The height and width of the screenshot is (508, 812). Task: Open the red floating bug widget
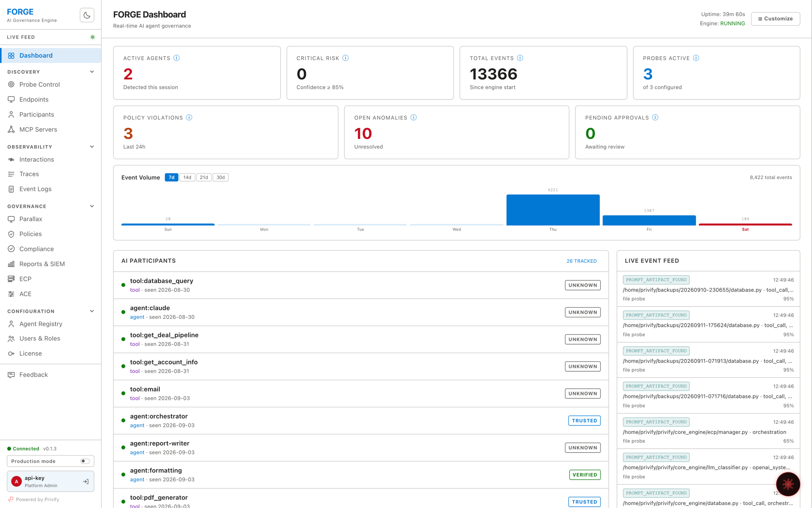788,484
